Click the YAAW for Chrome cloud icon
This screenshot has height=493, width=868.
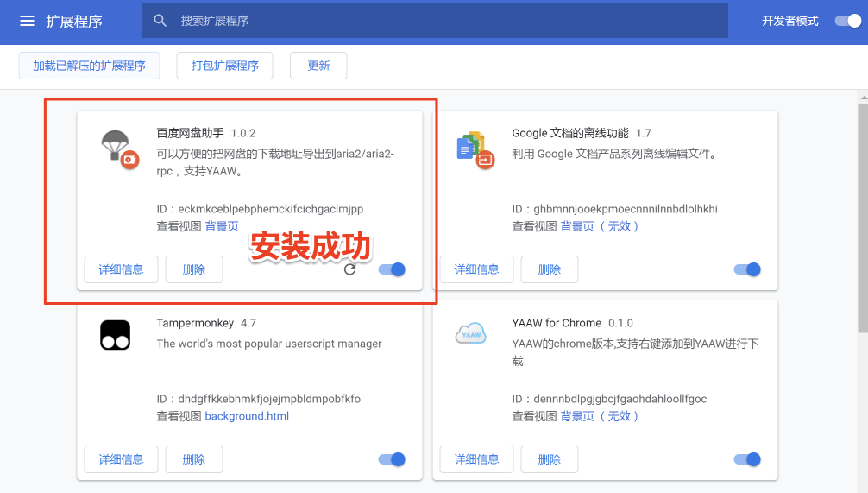pyautogui.click(x=470, y=334)
